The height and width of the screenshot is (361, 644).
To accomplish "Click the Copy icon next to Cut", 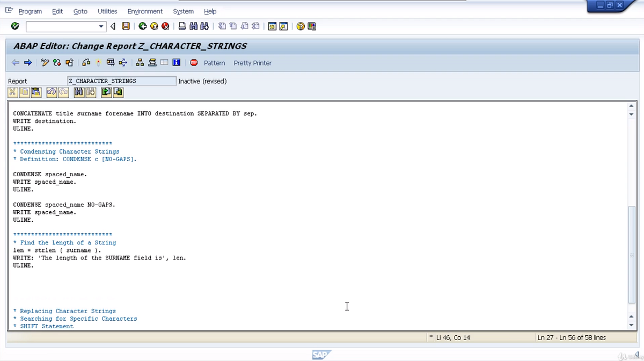I will [24, 92].
